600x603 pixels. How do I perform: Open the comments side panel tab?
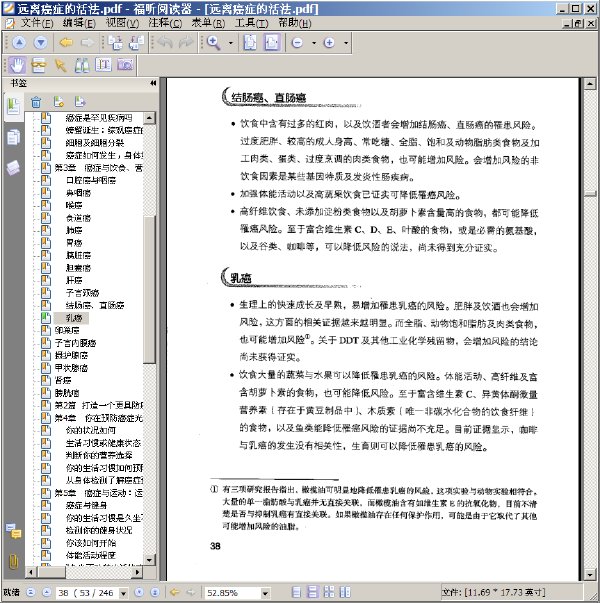point(13,531)
